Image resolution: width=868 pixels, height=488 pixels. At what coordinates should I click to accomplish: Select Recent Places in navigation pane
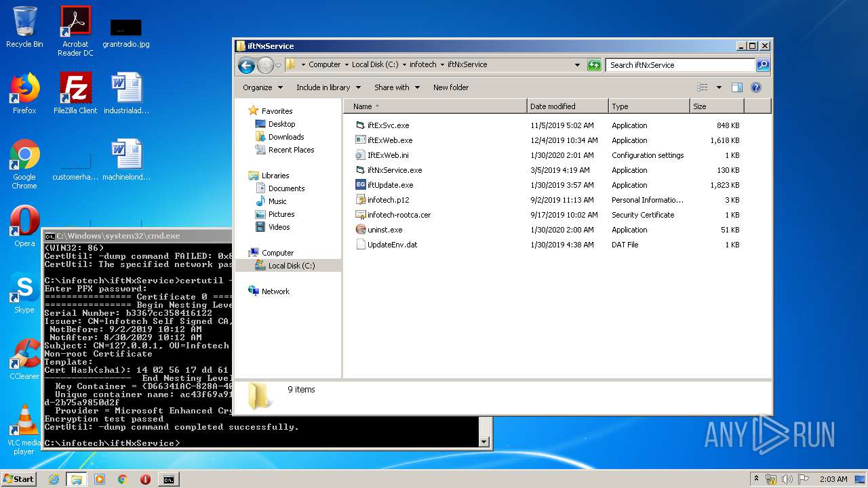pyautogui.click(x=291, y=150)
